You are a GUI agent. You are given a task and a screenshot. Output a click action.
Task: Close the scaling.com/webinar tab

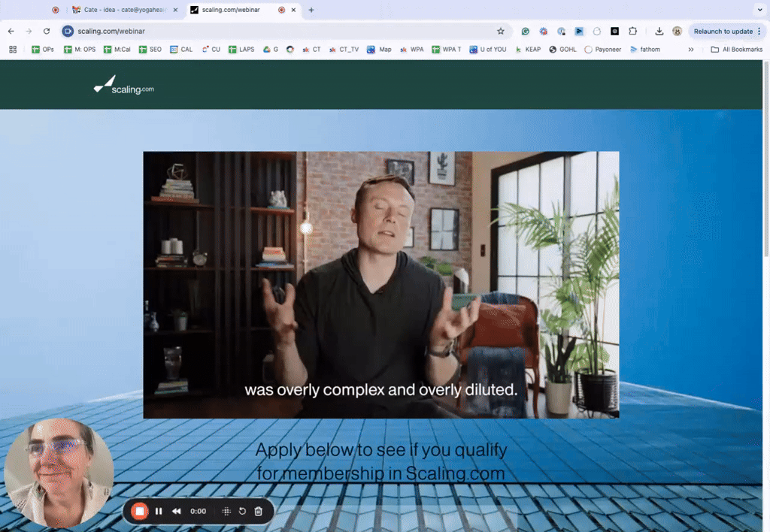(x=294, y=10)
